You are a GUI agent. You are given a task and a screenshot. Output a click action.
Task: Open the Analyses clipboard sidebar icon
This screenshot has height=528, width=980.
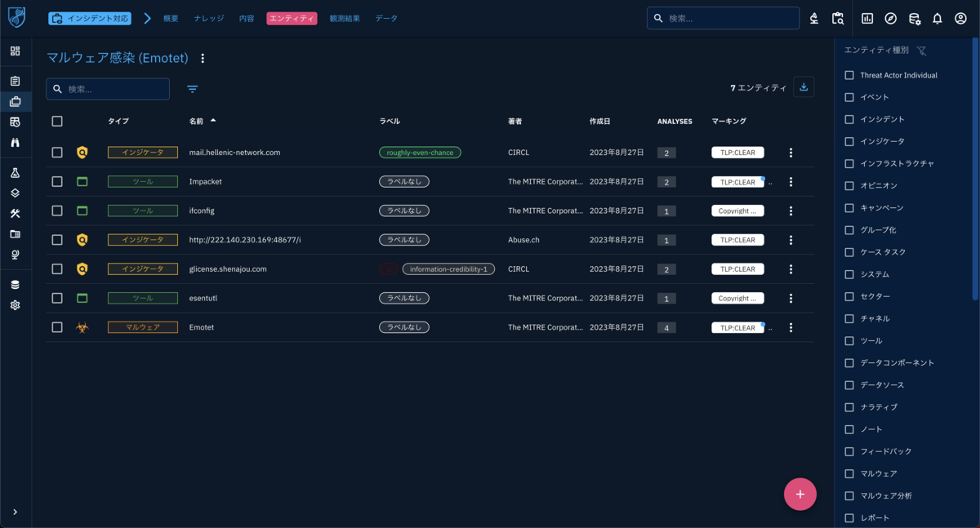[15, 82]
